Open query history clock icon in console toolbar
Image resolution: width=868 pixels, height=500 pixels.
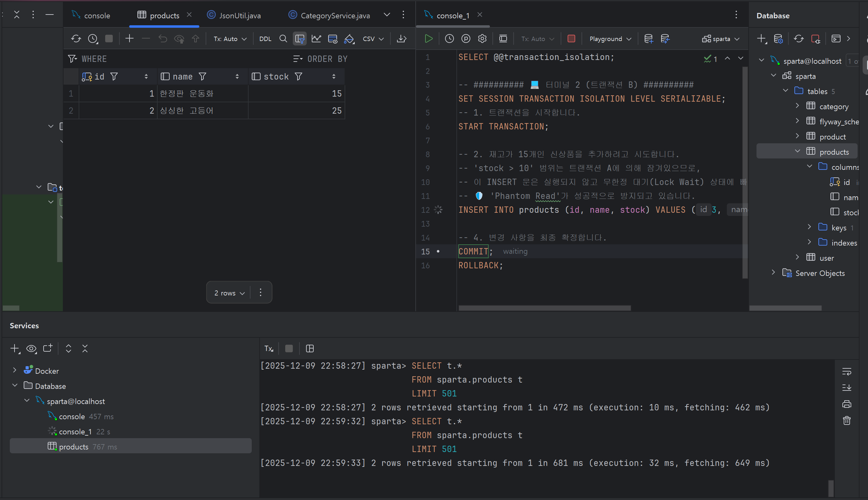pos(449,39)
